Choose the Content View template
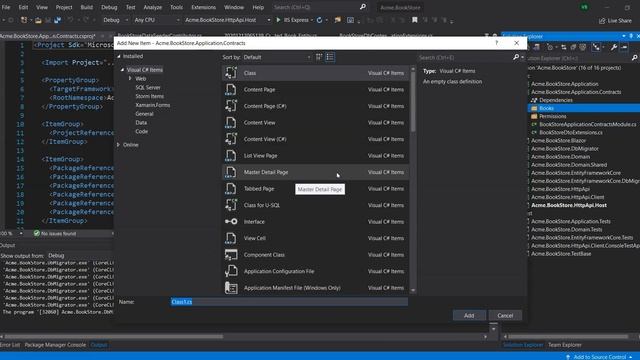This screenshot has width=640, height=360. [315, 123]
